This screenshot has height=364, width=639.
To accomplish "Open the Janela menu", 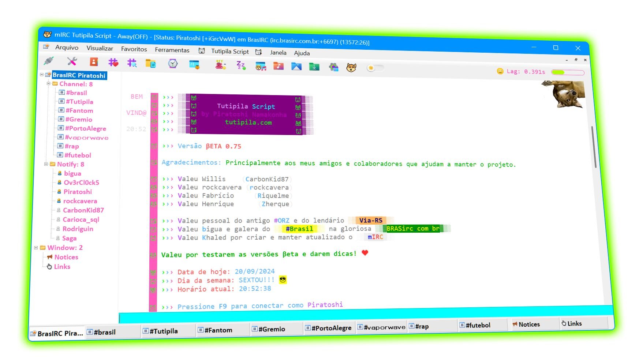I will click(278, 52).
